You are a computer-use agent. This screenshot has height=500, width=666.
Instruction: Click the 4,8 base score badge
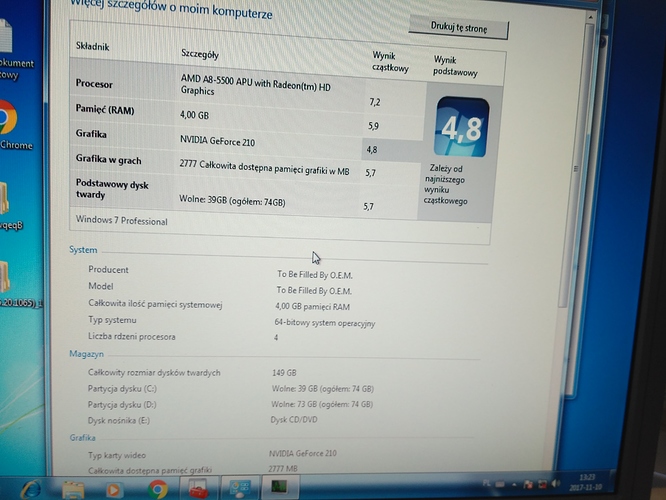pyautogui.click(x=461, y=127)
